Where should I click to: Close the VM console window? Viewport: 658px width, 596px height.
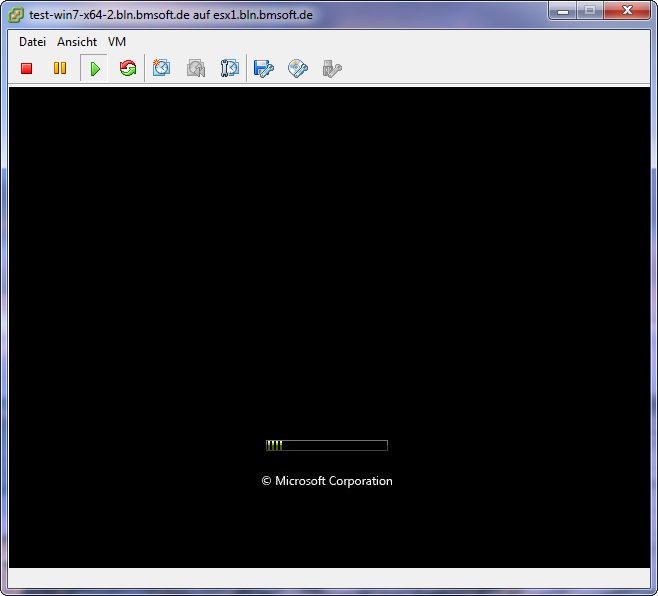click(627, 10)
